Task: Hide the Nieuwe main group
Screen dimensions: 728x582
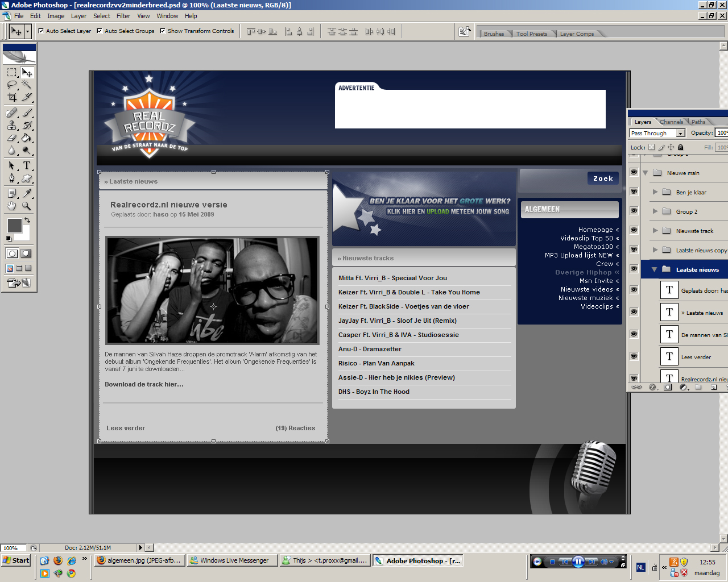Action: (x=634, y=172)
